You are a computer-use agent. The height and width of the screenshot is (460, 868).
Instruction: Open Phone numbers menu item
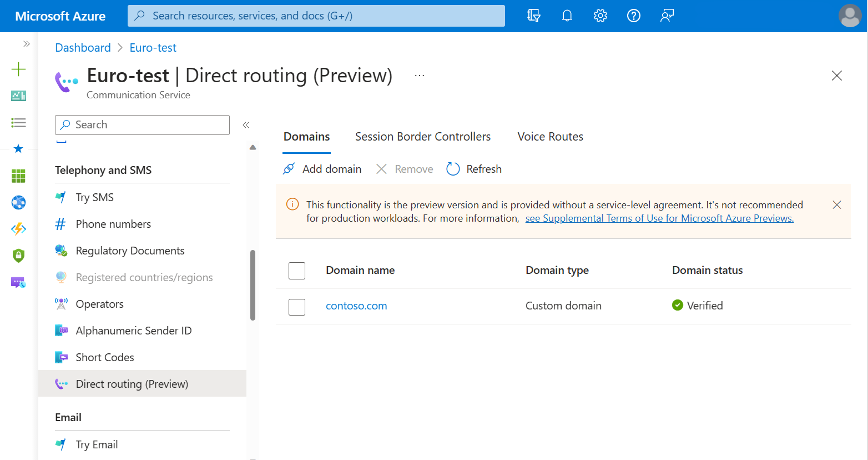142,224
